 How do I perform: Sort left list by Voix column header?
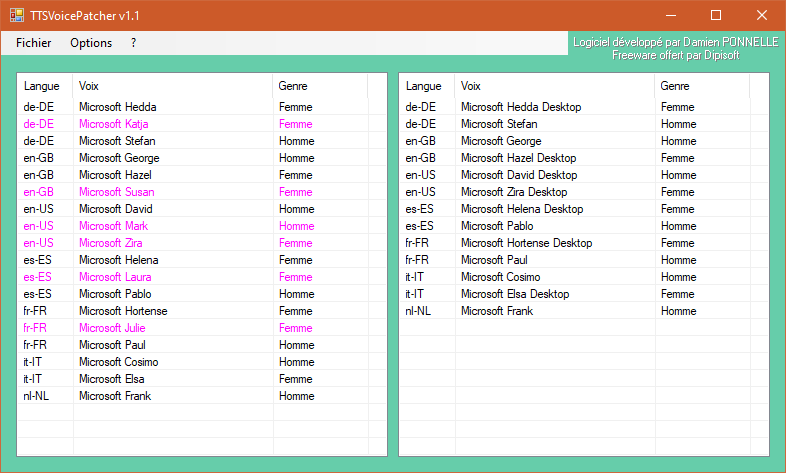point(173,86)
